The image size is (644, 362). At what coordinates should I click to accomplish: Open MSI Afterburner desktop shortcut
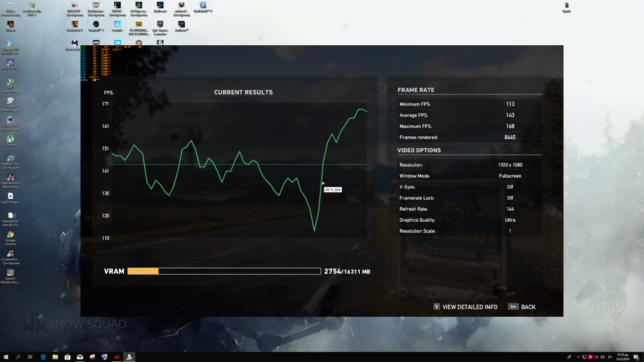coord(10,85)
